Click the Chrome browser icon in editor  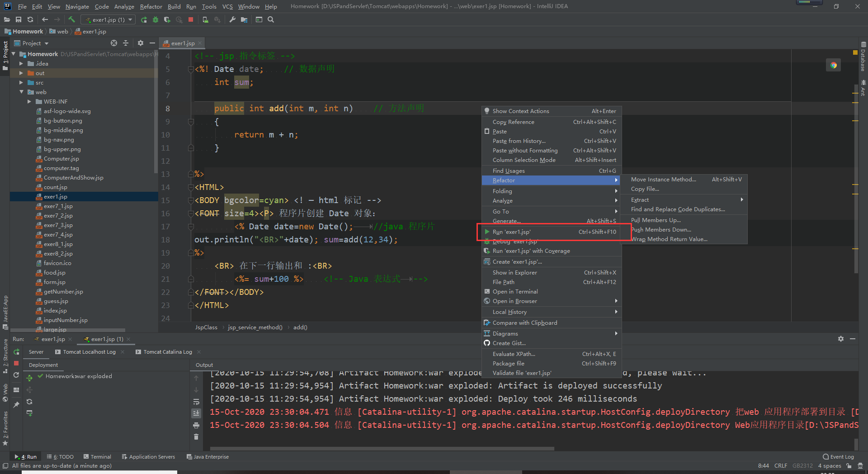(833, 65)
